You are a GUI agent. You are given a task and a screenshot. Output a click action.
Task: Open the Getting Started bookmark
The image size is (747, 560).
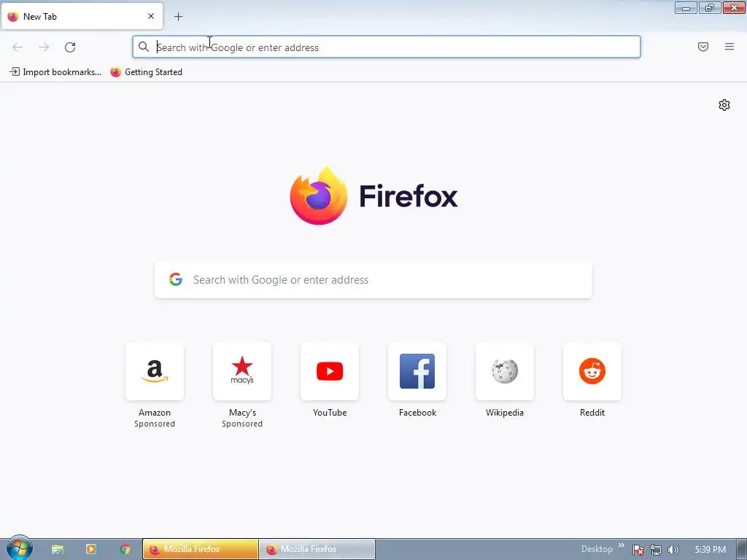pyautogui.click(x=146, y=72)
